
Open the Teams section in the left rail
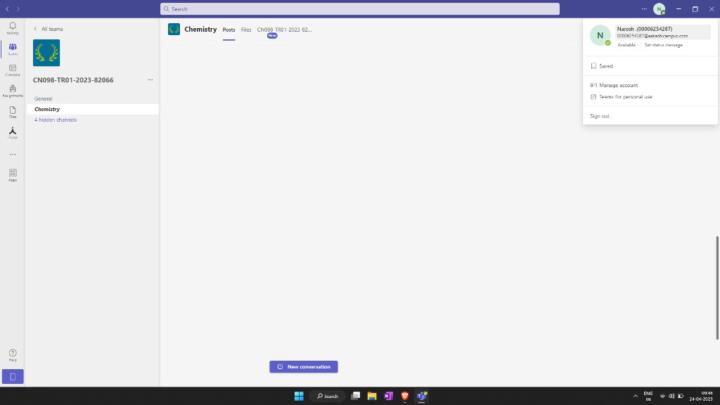pos(12,49)
